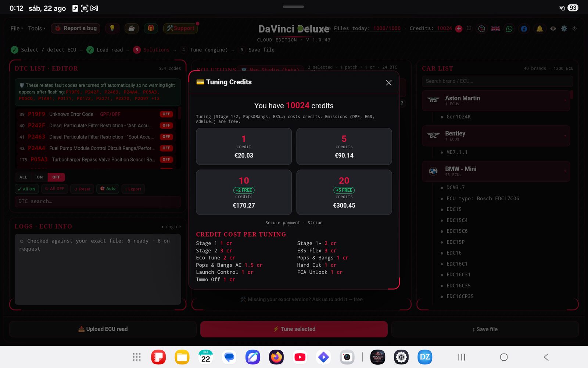The image size is (588, 368).
Task: Click the coffee cup icon
Action: pos(131,28)
